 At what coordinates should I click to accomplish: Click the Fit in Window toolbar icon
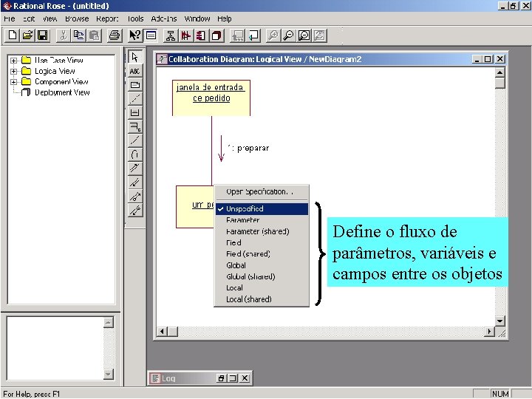tap(304, 35)
